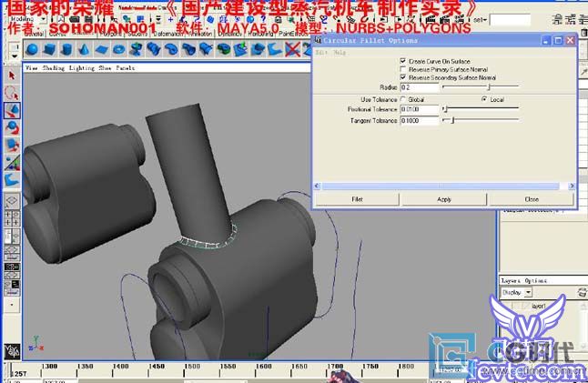The image size is (588, 383).
Task: Toggle Reverse Secondary Surface Normal checkbox
Action: tap(403, 77)
